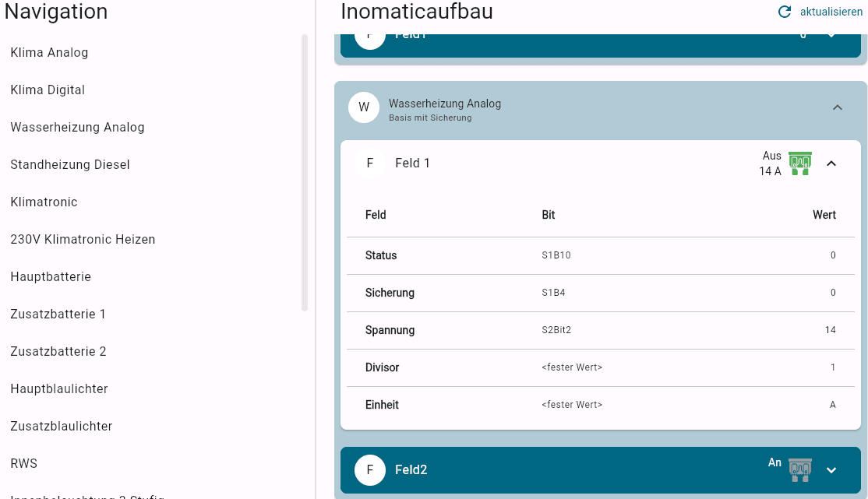This screenshot has width=868, height=499.
Task: Collapse Feld 1 using its up chevron
Action: pos(831,163)
